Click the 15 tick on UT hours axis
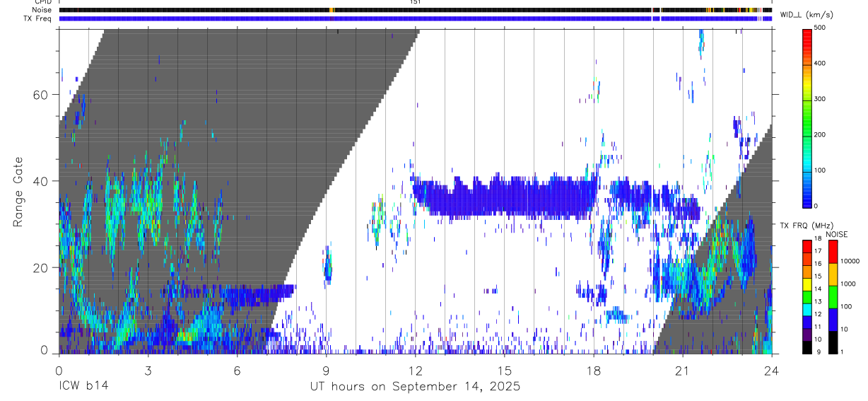 (x=505, y=371)
